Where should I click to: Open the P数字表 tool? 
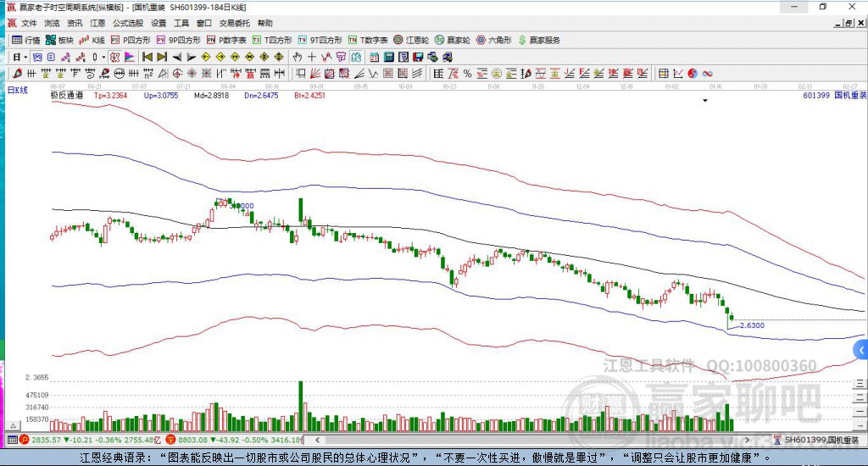click(226, 40)
